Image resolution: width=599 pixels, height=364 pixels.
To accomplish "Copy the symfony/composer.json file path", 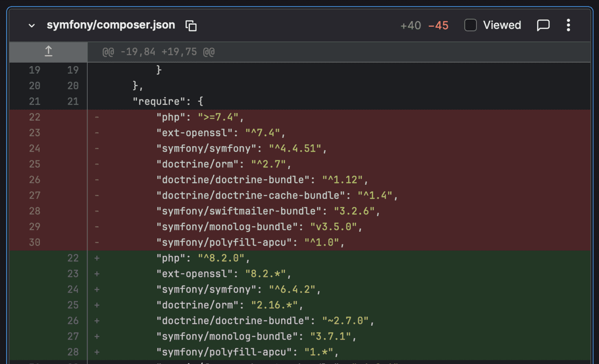I will [191, 25].
